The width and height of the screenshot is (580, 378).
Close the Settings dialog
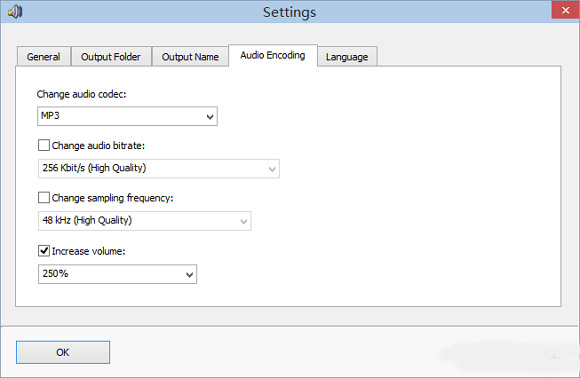[565, 10]
